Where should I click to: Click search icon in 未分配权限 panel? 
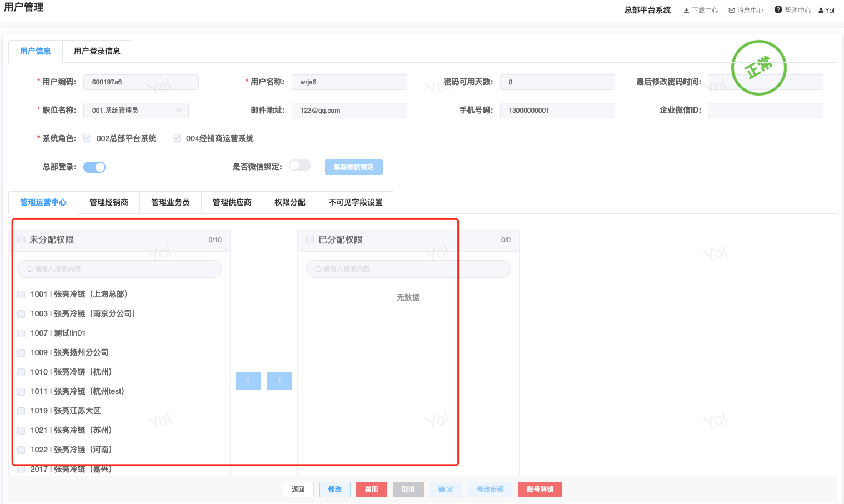(x=30, y=269)
